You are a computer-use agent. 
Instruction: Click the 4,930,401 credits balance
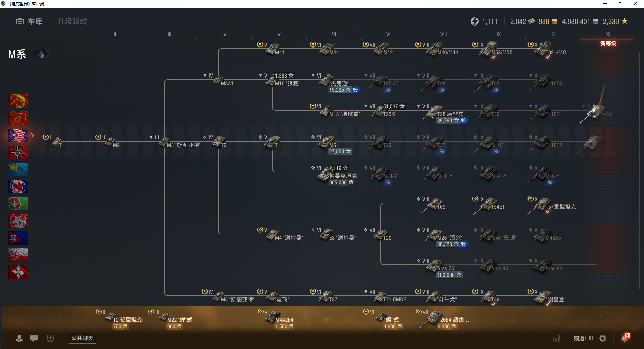click(580, 21)
